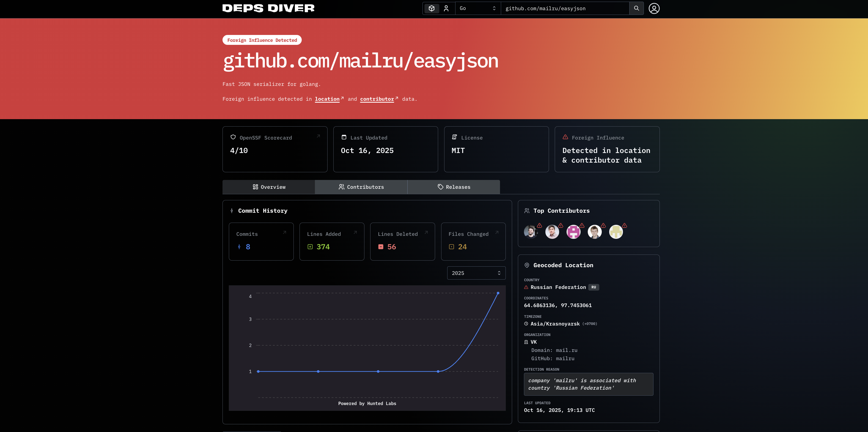
Task: Click the search magnifier icon
Action: [x=636, y=9]
